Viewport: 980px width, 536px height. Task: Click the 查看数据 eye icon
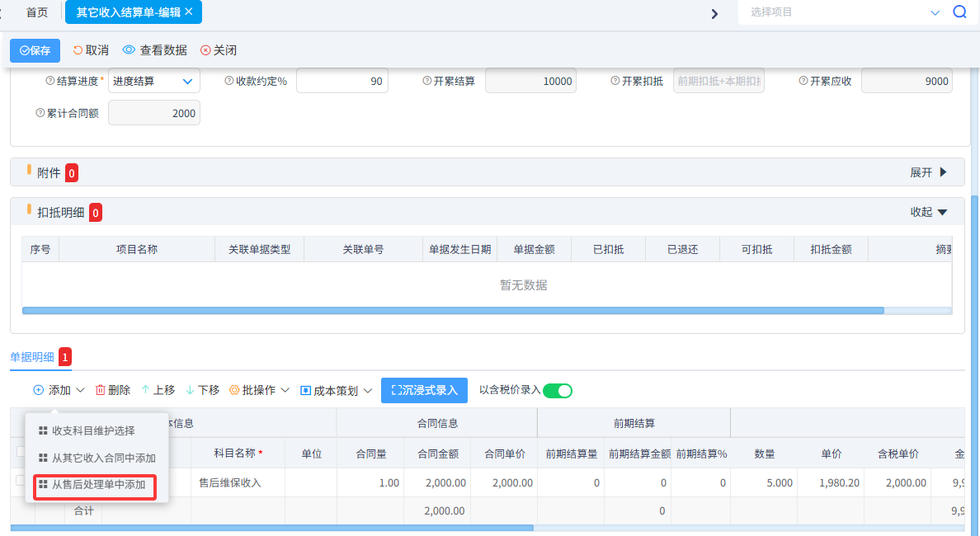pos(128,49)
